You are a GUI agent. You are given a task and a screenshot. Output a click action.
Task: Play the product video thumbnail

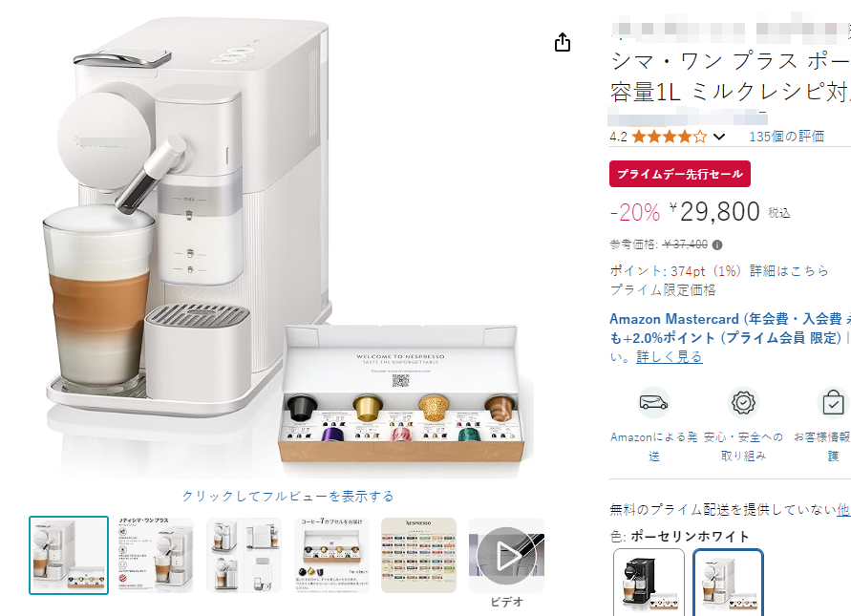click(x=506, y=555)
